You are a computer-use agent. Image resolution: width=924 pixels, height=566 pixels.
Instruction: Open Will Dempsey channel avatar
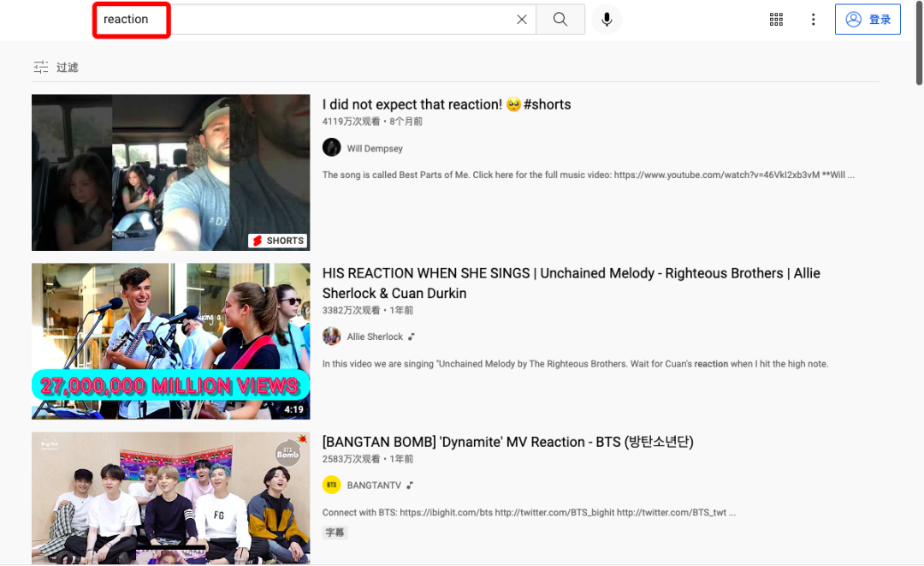pos(332,147)
